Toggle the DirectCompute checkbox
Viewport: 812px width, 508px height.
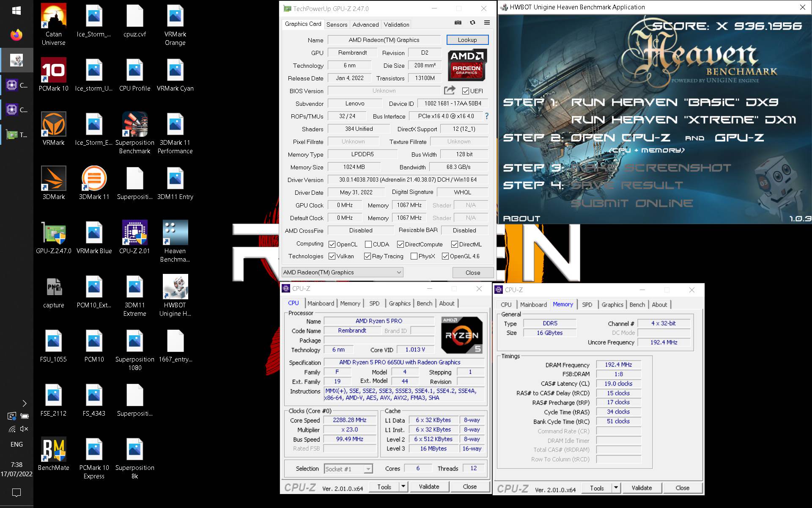401,244
